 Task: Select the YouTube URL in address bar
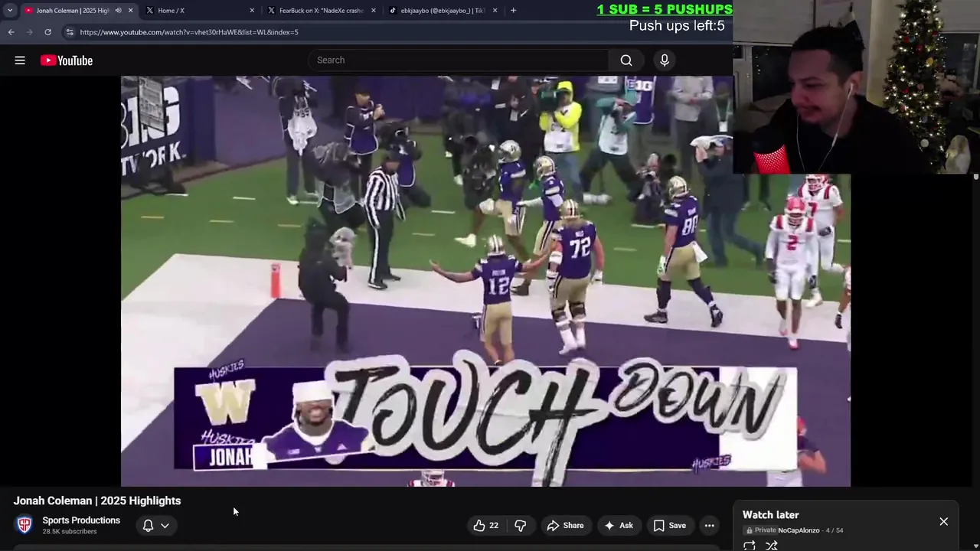pos(189,32)
